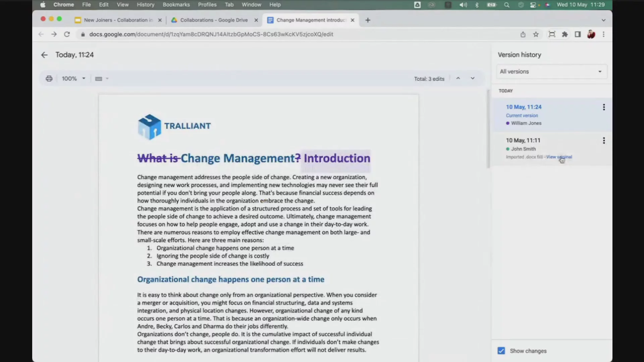
Task: Click the document vertical scrollbar
Action: [x=488, y=129]
